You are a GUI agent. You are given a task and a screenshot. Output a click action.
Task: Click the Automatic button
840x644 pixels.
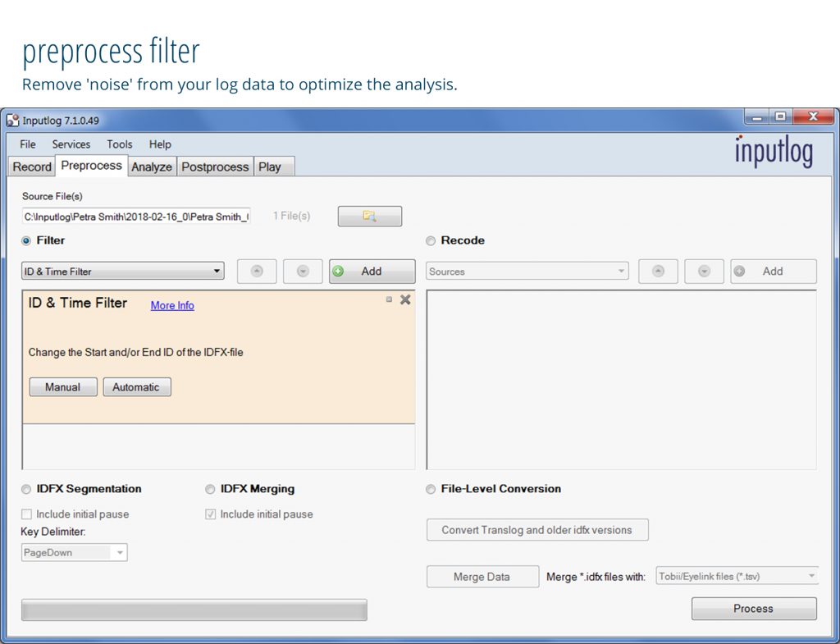(136, 387)
